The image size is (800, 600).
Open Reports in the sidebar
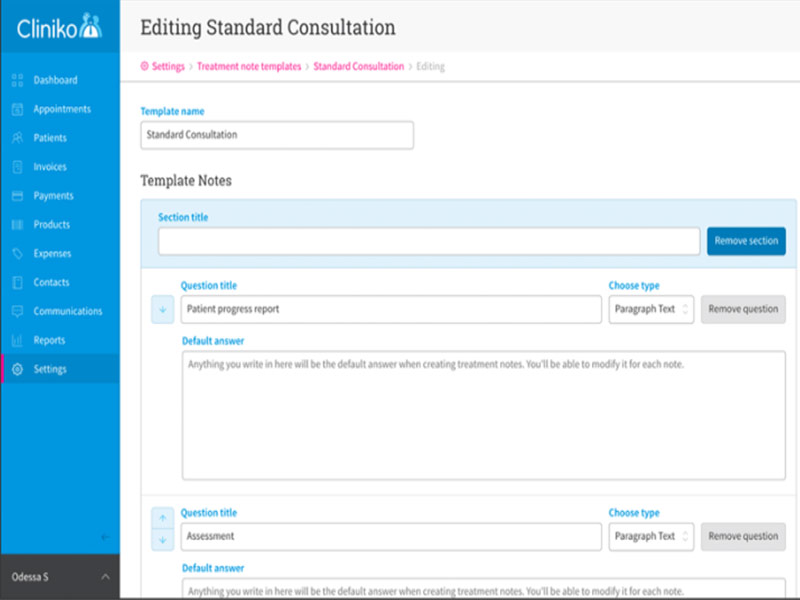click(x=49, y=340)
